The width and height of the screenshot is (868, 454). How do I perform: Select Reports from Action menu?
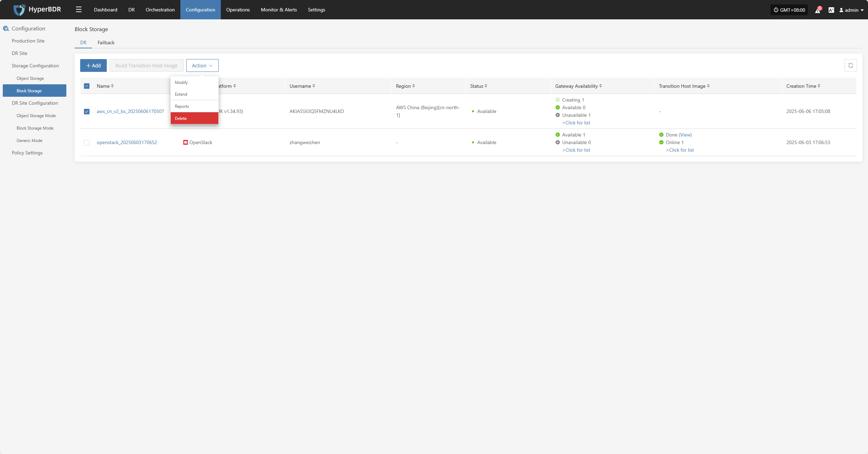click(194, 106)
